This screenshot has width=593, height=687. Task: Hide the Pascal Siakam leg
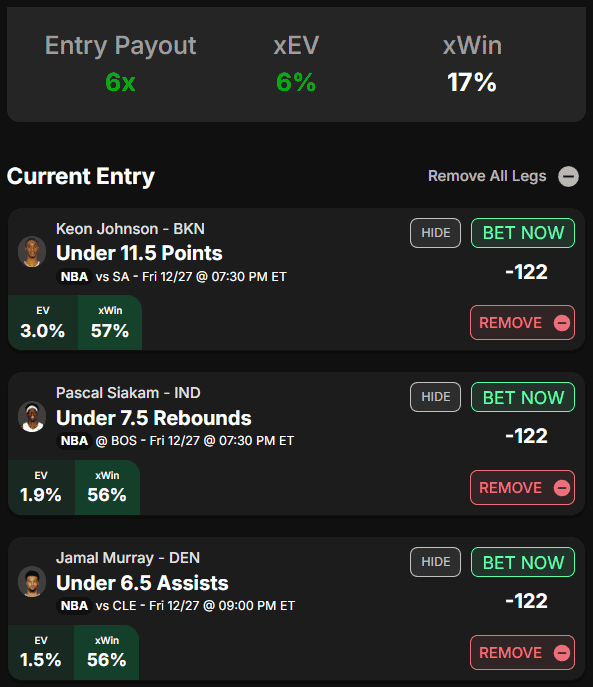[x=435, y=397]
